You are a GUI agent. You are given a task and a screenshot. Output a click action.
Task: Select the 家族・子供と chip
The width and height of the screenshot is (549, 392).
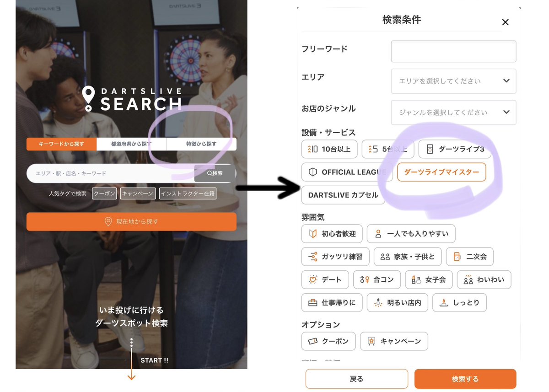tap(408, 257)
